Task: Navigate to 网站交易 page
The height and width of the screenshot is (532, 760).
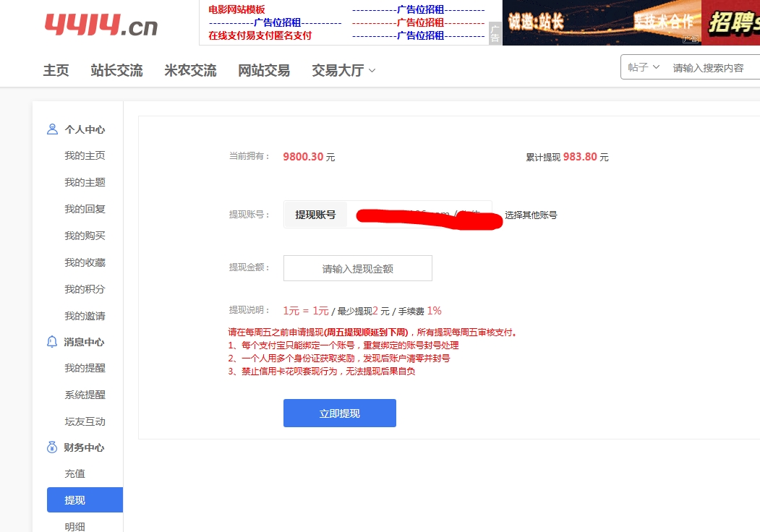Action: click(x=264, y=70)
